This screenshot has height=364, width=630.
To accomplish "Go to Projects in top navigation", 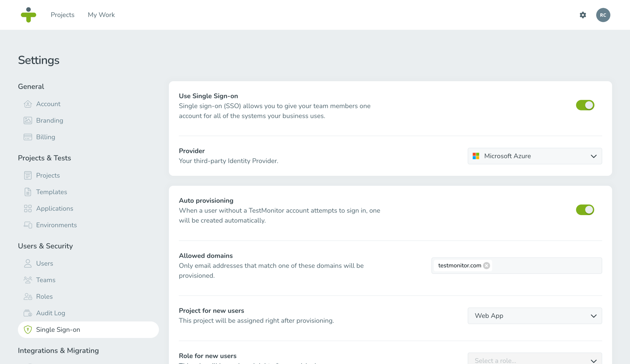I will 63,15.
